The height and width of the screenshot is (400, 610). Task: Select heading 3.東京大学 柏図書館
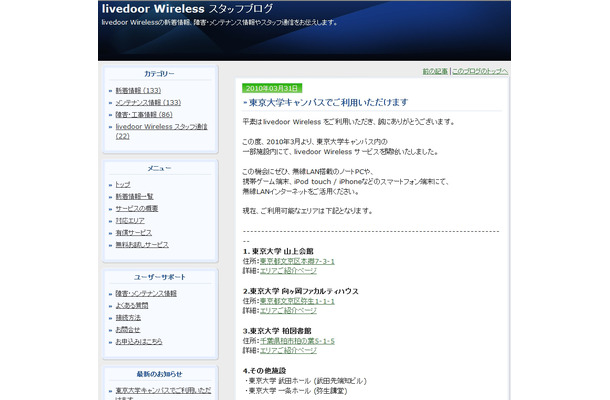click(277, 331)
